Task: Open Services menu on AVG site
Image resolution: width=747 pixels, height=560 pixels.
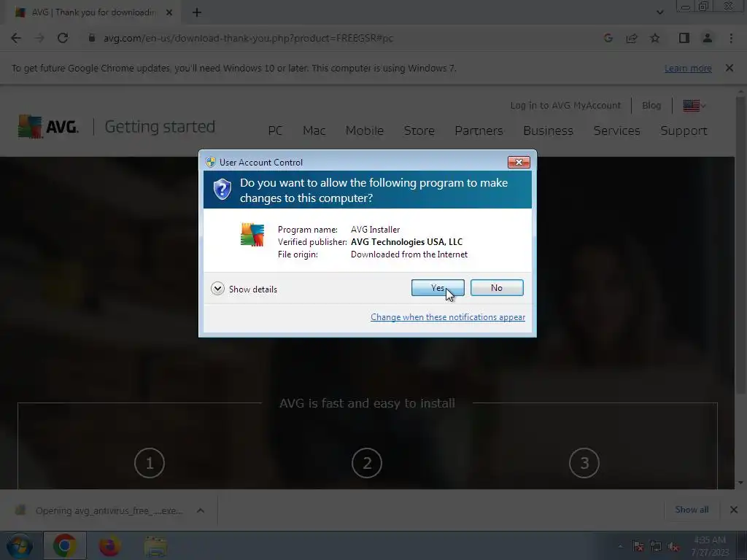Action: click(x=617, y=131)
